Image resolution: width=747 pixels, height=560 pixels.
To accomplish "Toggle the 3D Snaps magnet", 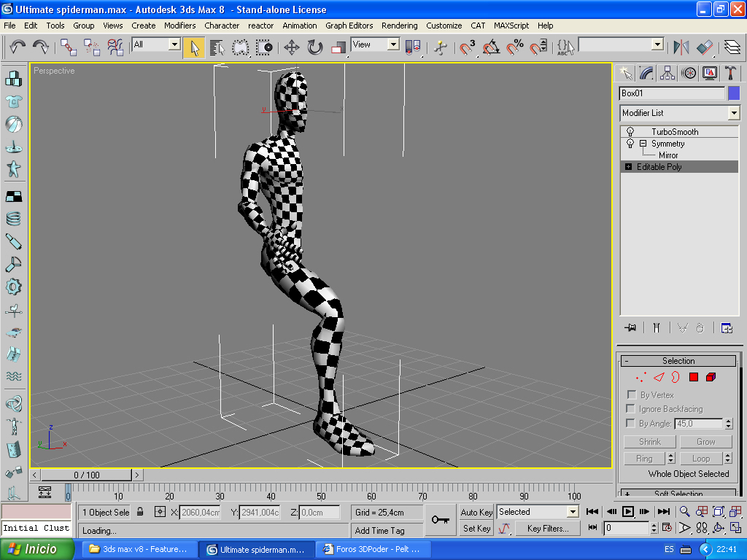I will (x=467, y=47).
